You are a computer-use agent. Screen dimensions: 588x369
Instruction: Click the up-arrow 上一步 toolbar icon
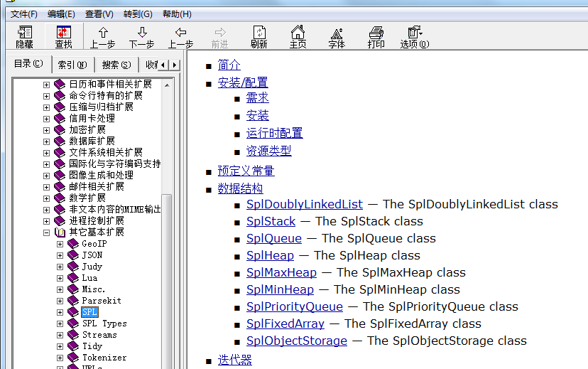tap(103, 32)
